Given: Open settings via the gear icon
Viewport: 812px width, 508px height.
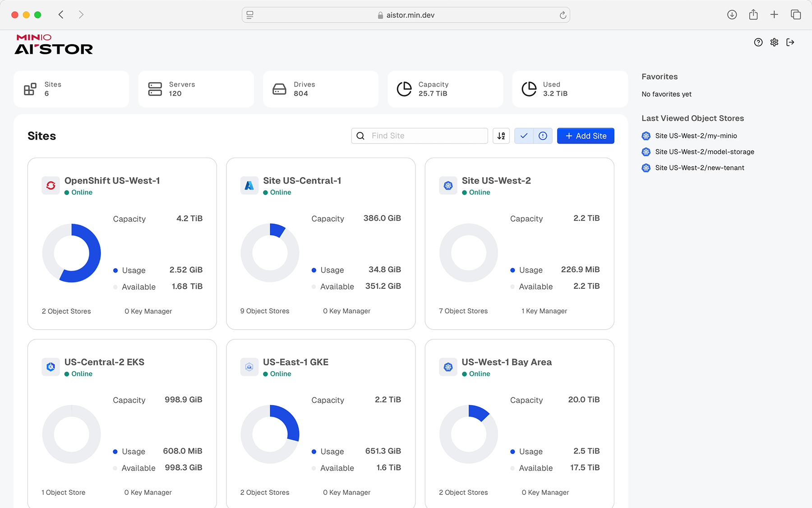Looking at the screenshot, I should click(774, 42).
